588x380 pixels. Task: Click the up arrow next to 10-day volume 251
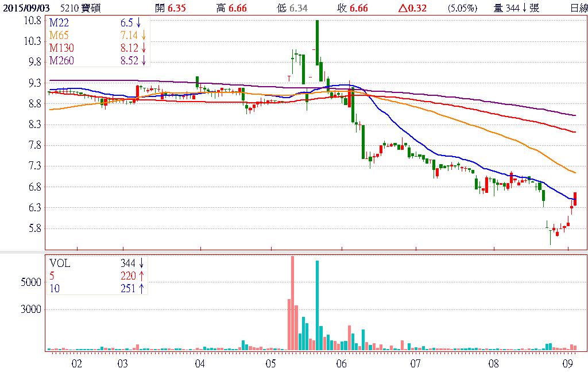(141, 288)
